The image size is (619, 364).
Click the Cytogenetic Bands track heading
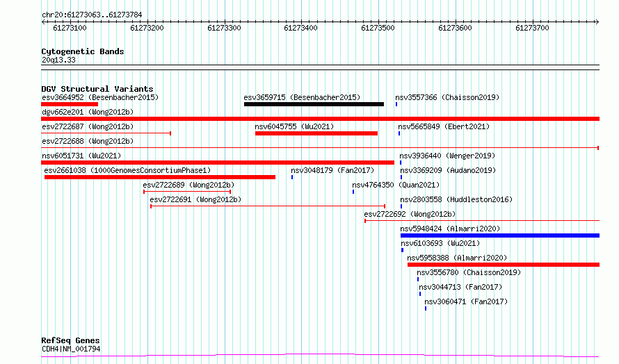83,51
